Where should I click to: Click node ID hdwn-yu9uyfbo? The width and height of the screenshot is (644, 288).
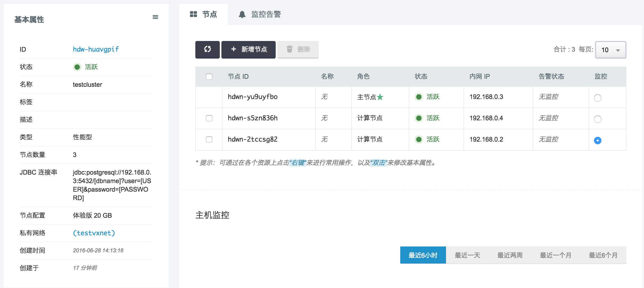pyautogui.click(x=253, y=97)
